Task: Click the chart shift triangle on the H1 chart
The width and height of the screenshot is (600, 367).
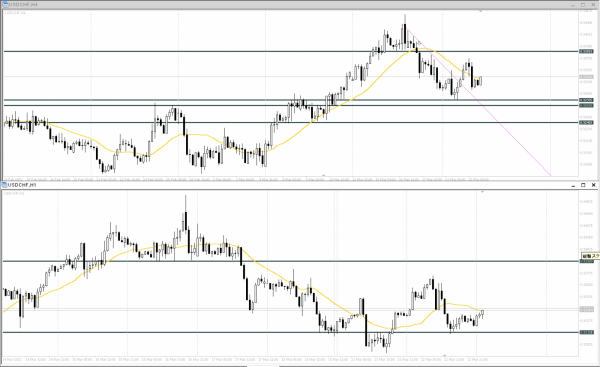Action: click(x=482, y=192)
